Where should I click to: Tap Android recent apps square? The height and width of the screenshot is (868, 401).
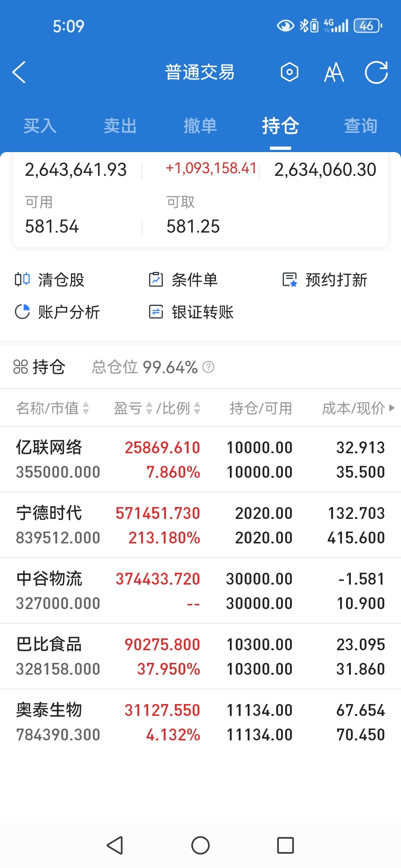click(x=286, y=845)
